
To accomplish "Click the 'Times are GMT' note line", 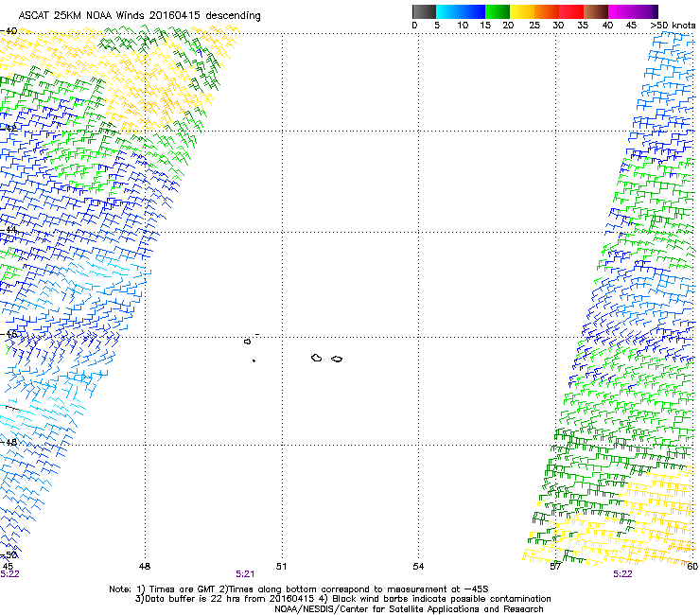I will pyautogui.click(x=299, y=589).
